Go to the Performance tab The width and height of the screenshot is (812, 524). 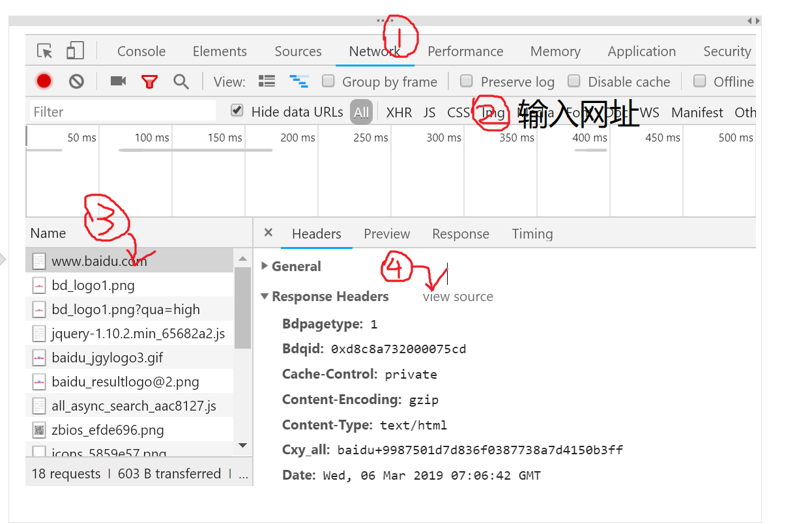pyautogui.click(x=465, y=51)
